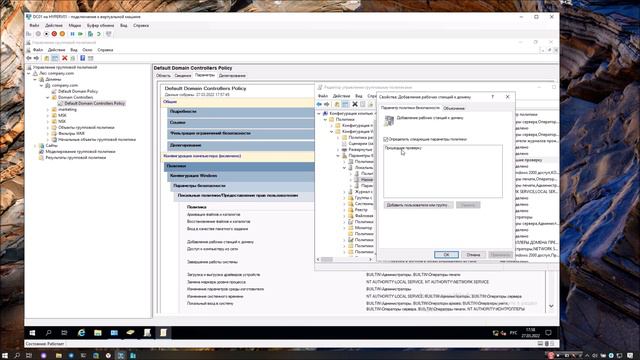The height and width of the screenshot is (360, 640).
Task: Click 'Изменение системного времени' report row
Action: click(x=215, y=296)
